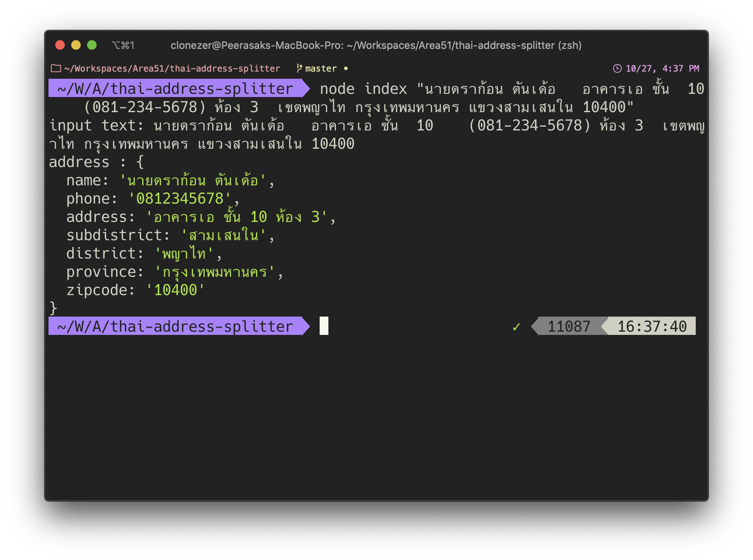Click the subdistrict value 'สามเสนใน'
The image size is (753, 560).
click(224, 235)
